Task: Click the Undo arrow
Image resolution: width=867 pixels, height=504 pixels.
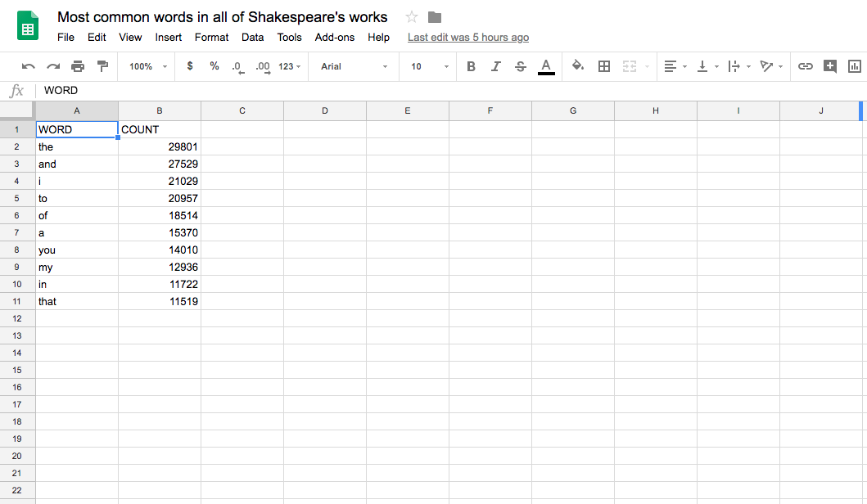Action: [29, 66]
